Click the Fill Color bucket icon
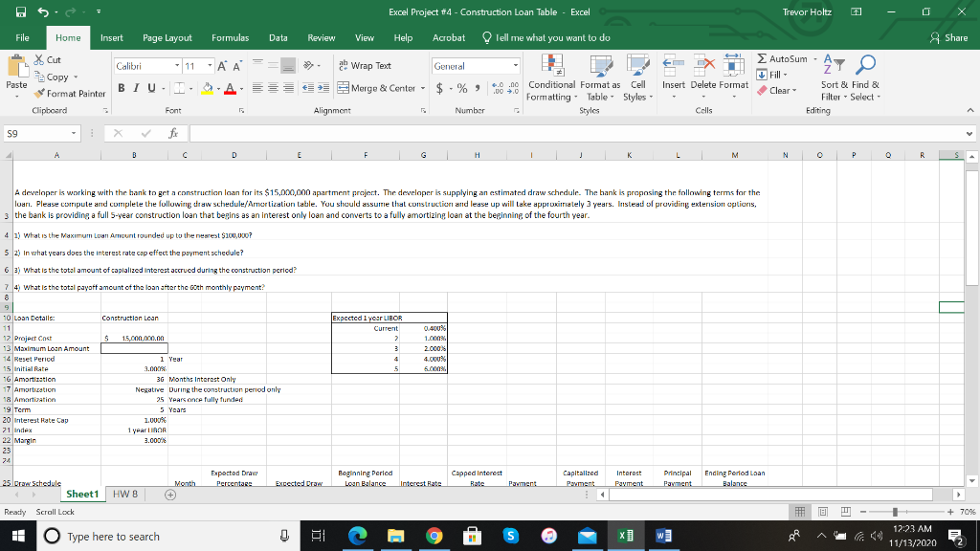The height and width of the screenshot is (551, 980). (206, 88)
